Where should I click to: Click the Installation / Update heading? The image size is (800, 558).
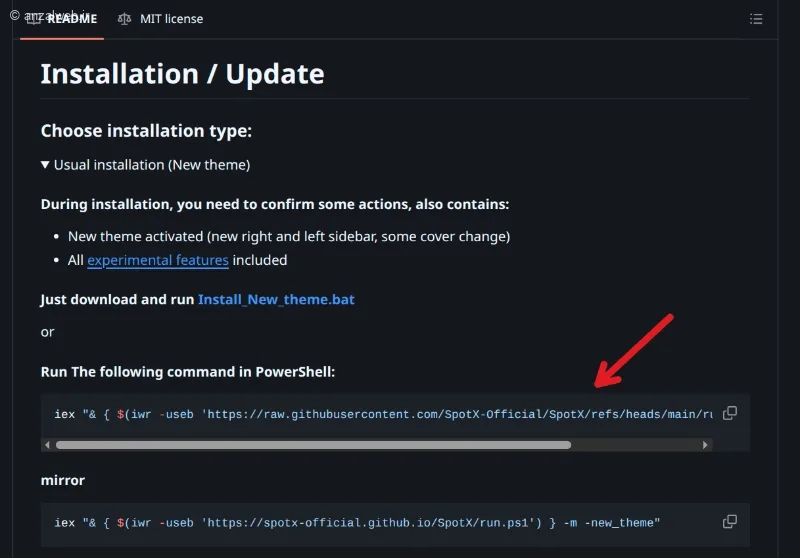coord(182,74)
